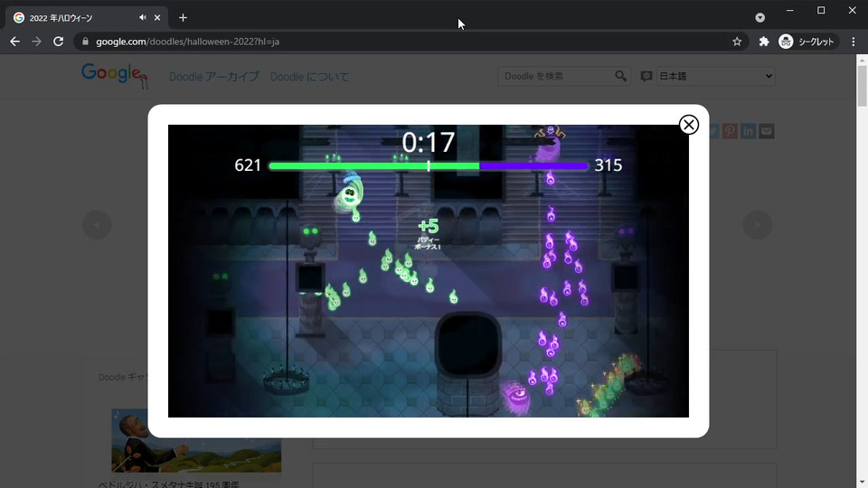The image size is (868, 488).
Task: Go to previous doodle arrow
Action: 97,225
